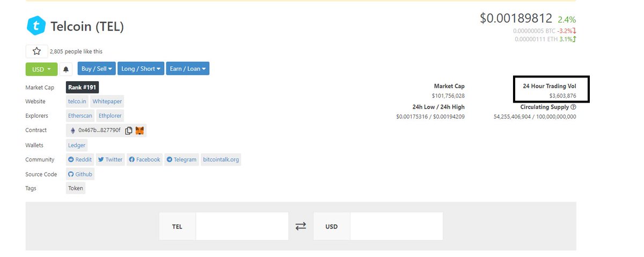Swap the TEL and USD converter direction
The height and width of the screenshot is (257, 644).
click(301, 226)
